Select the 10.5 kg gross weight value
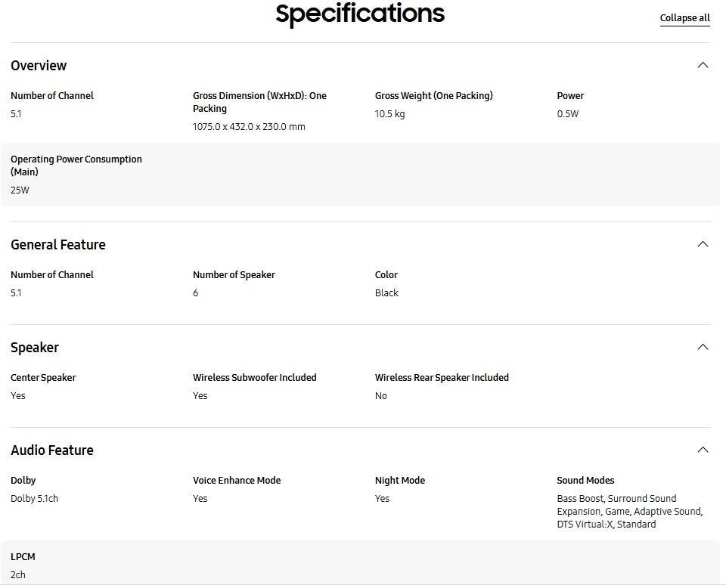 (389, 114)
